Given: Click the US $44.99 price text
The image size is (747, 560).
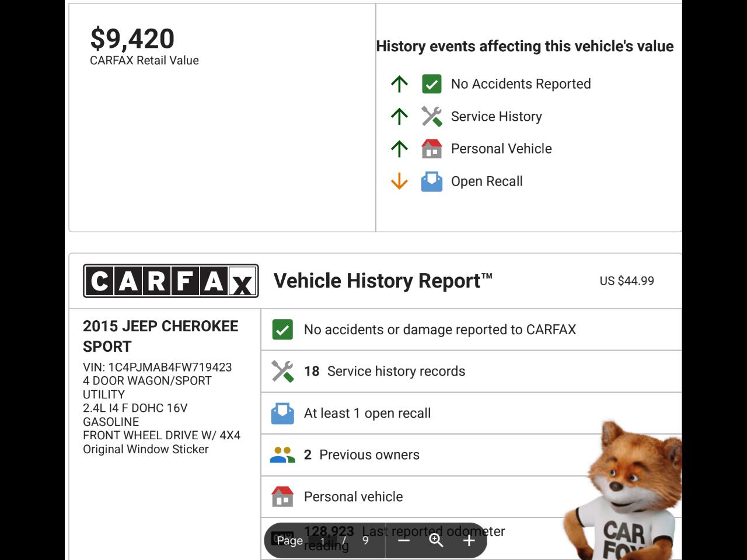Looking at the screenshot, I should click(x=627, y=281).
